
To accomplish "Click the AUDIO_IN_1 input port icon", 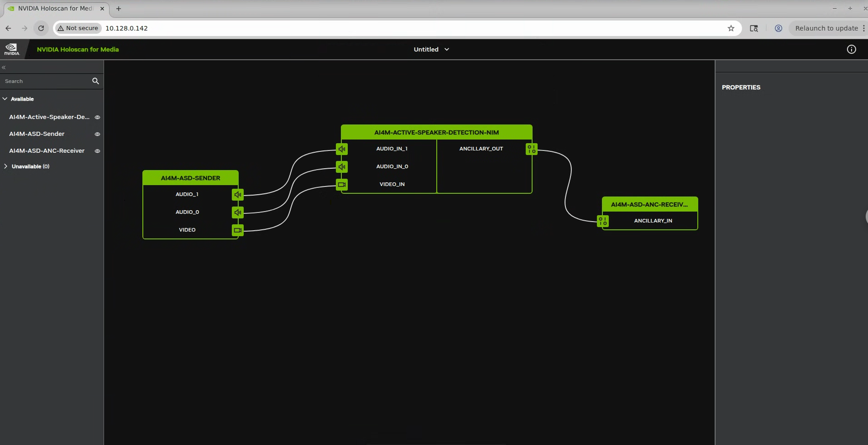I will pos(342,149).
